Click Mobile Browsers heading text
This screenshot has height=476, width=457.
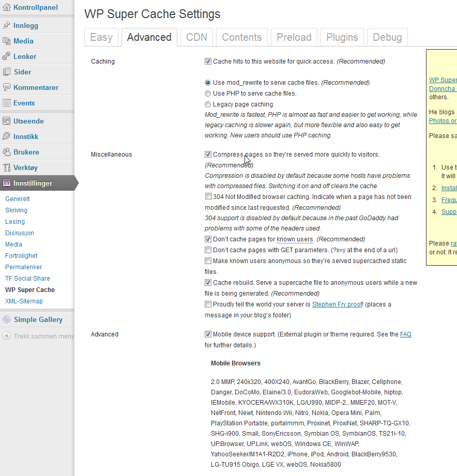(236, 363)
